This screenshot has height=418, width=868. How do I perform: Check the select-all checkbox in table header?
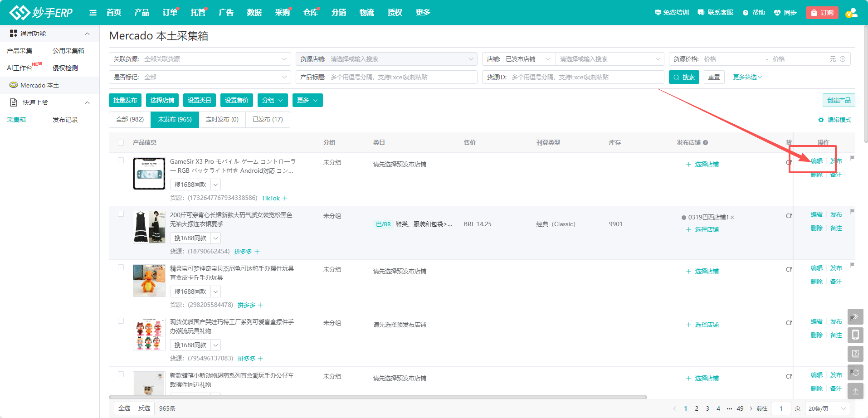(121, 142)
